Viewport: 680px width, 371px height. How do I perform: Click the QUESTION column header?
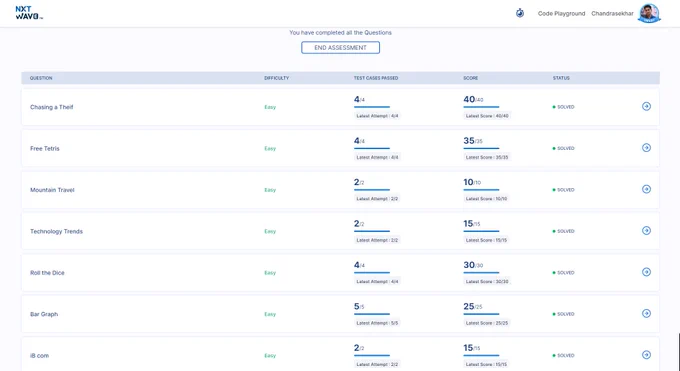pos(41,78)
